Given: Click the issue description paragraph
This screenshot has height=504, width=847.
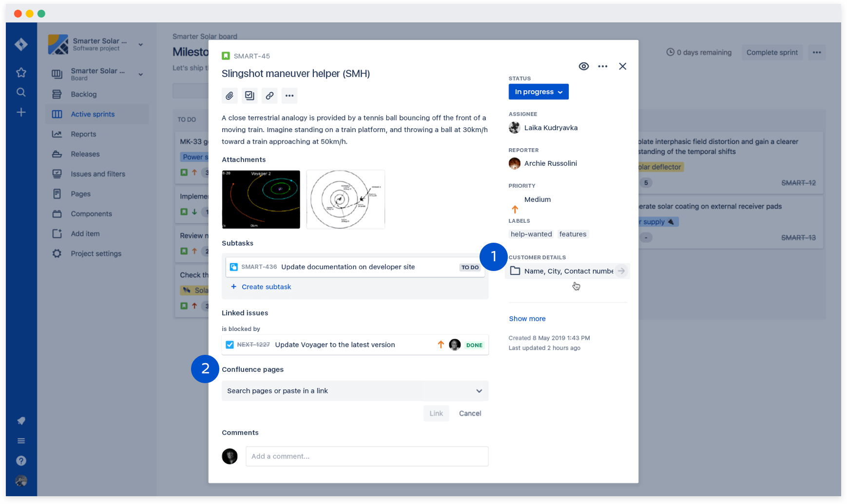Looking at the screenshot, I should [x=355, y=130].
